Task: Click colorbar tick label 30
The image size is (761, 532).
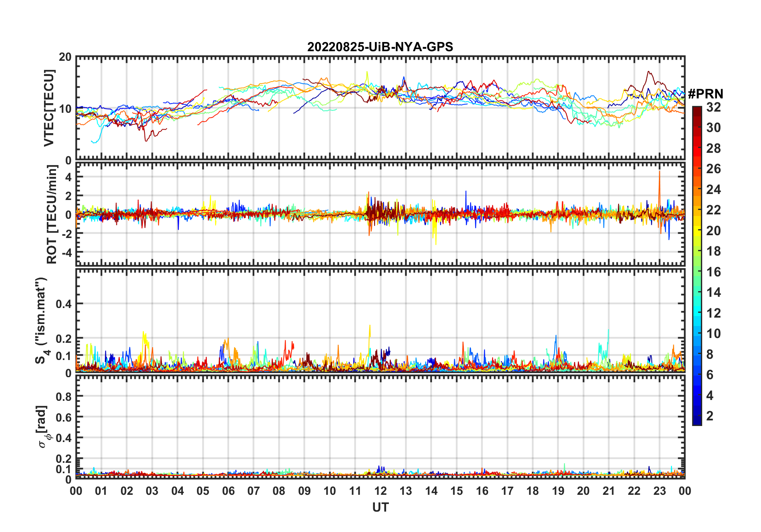Action: (x=713, y=128)
